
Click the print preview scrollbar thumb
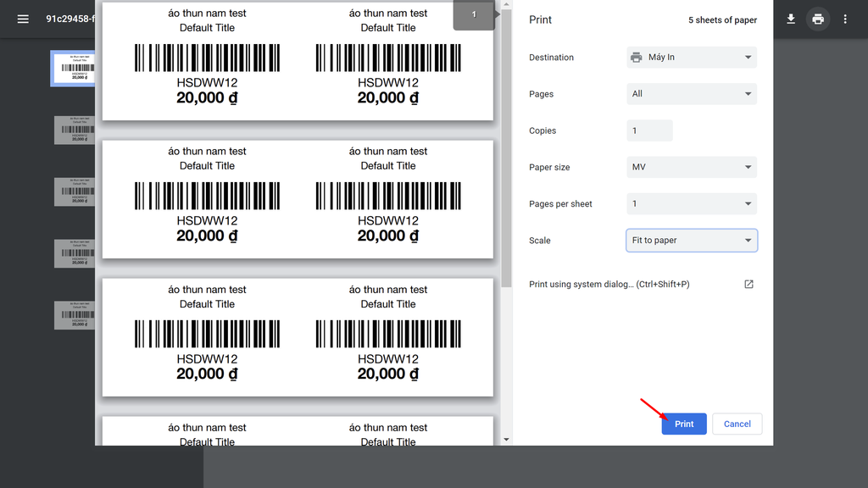(x=506, y=148)
